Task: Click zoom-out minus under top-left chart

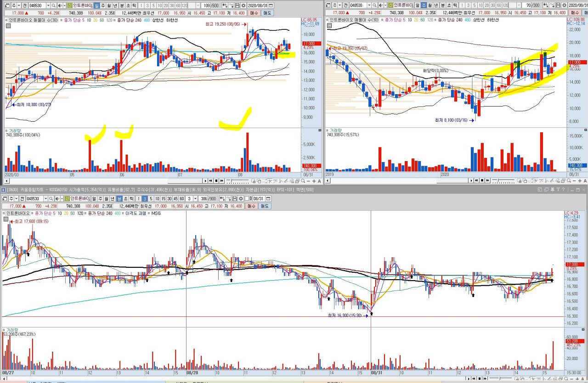Action: click(308, 181)
